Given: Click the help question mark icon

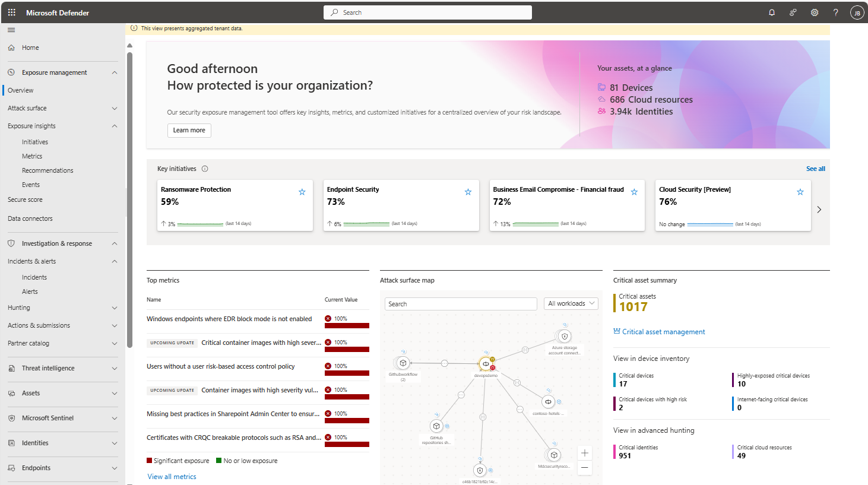Looking at the screenshot, I should [x=835, y=12].
